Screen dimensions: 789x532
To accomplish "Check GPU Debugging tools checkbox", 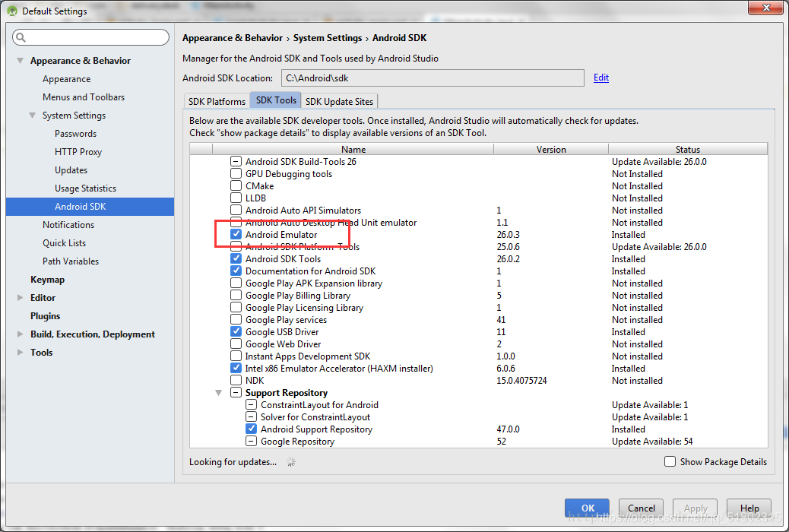I will pyautogui.click(x=236, y=173).
